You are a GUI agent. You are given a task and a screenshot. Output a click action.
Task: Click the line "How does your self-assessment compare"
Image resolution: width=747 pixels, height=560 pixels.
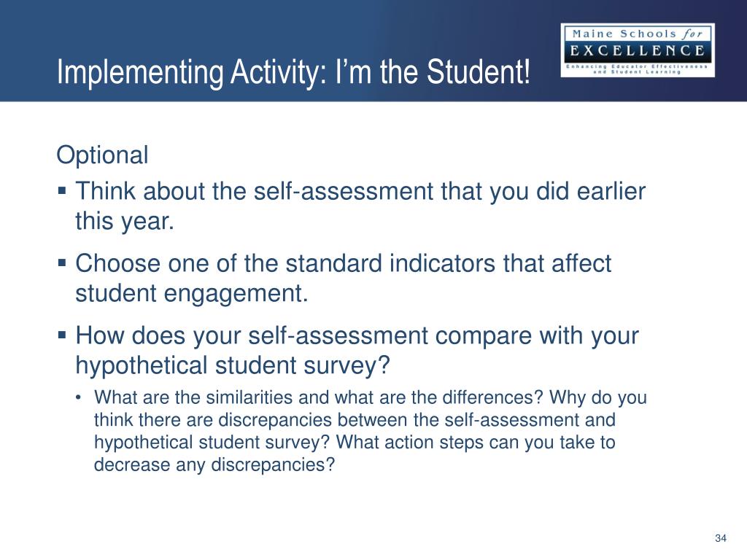357,336
